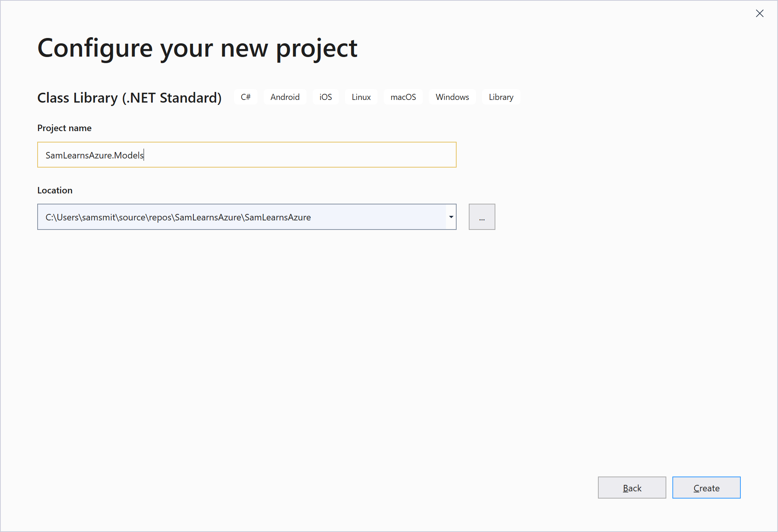
Task: Click the Library project type tag
Action: (501, 97)
